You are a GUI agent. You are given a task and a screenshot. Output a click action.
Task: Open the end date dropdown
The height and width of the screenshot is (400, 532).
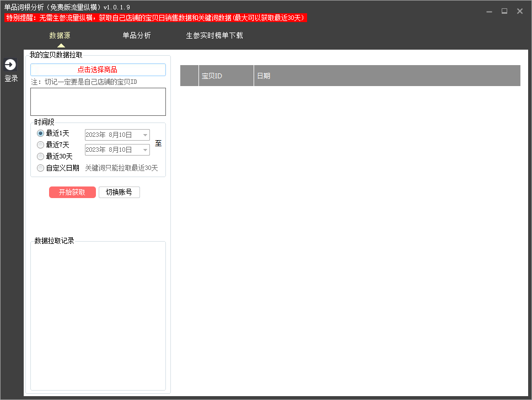pos(145,150)
